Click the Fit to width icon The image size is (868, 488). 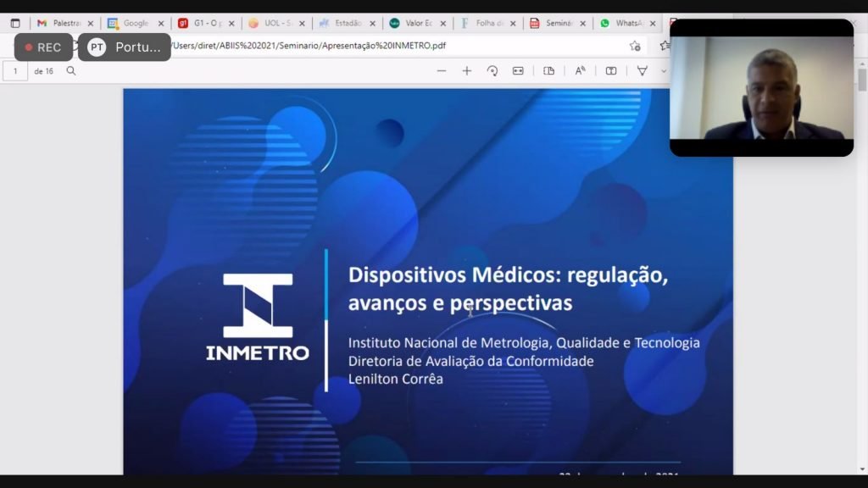pyautogui.click(x=518, y=71)
